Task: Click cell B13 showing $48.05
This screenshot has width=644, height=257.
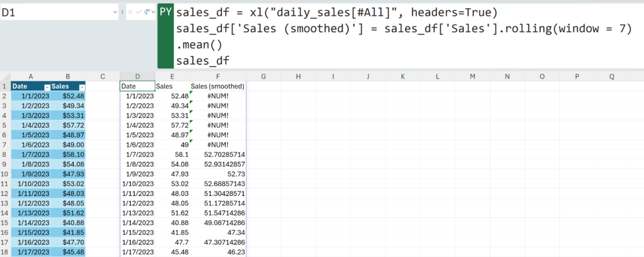Action: (68, 203)
